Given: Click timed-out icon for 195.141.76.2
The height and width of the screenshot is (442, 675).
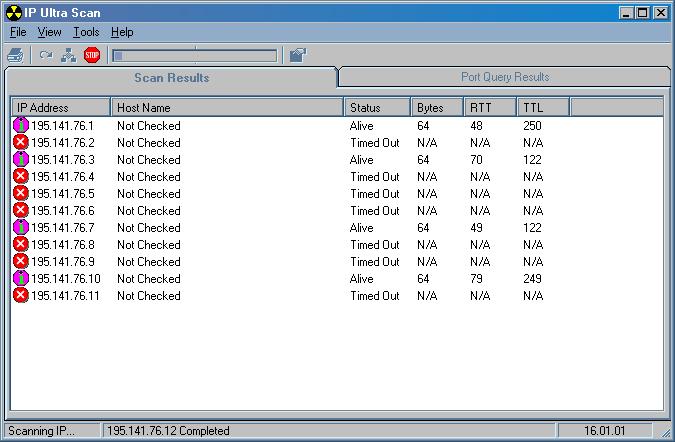Looking at the screenshot, I should pos(21,142).
